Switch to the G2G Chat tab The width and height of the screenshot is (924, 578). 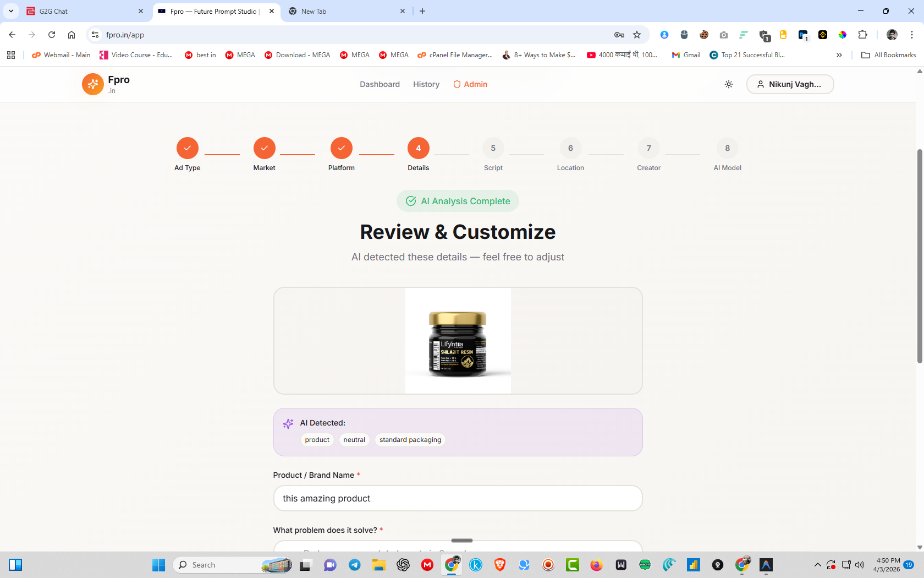tap(85, 11)
